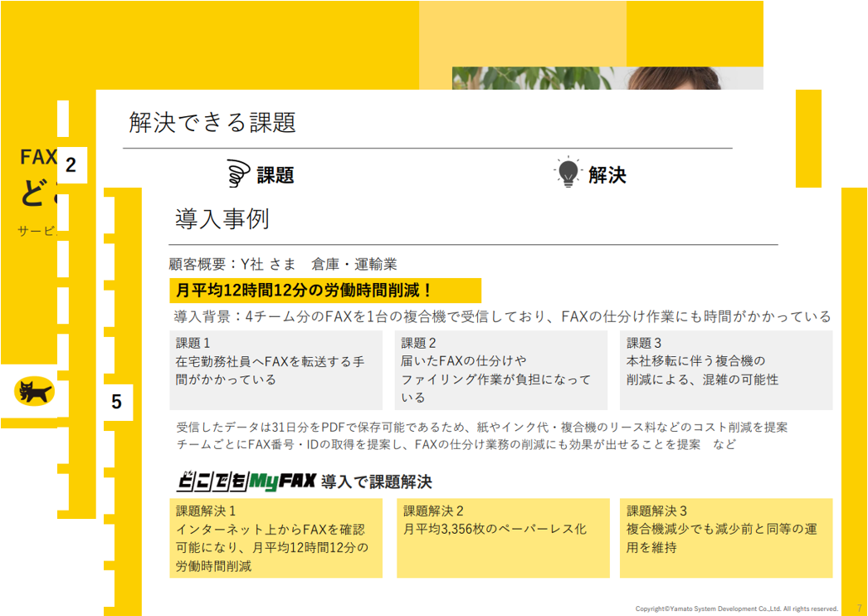This screenshot has width=868, height=616.
Task: Select the black cat Yamato logo
Action: coord(34,391)
